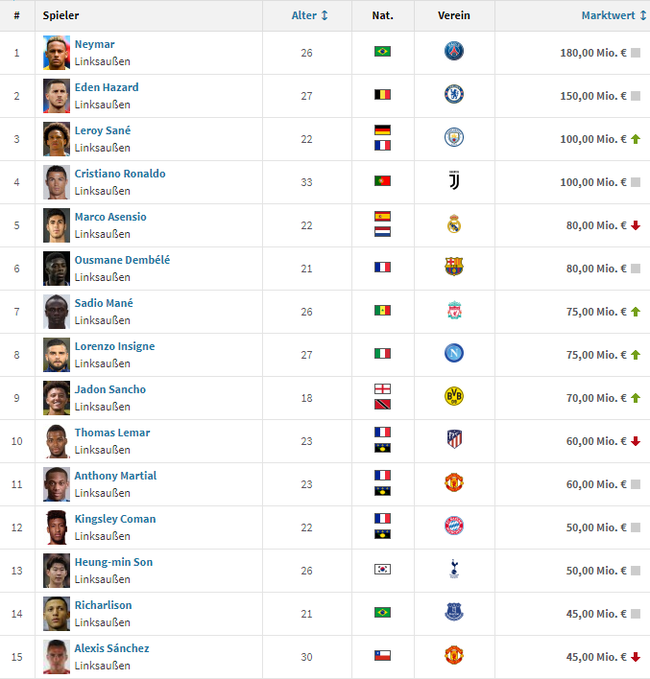Sort the table by Marktwert column

(608, 16)
